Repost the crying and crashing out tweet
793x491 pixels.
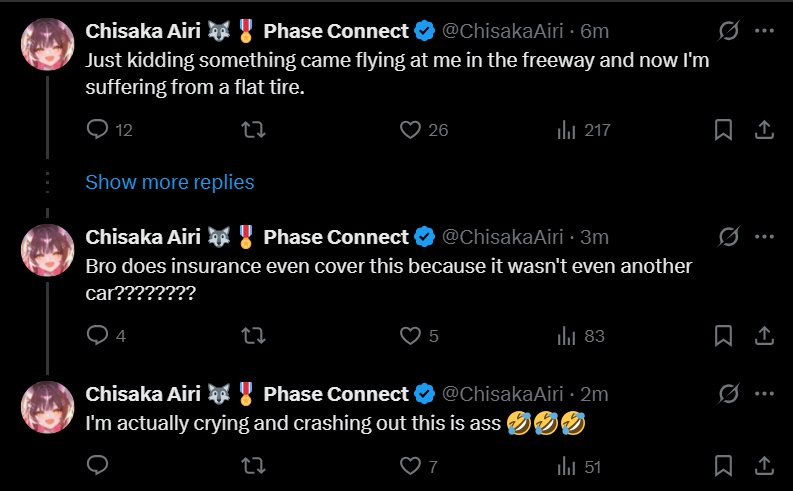click(x=253, y=465)
